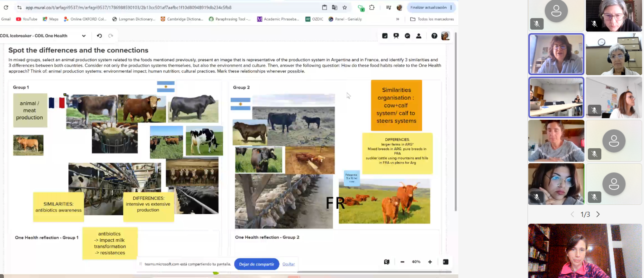Open the Longman Dictionary bookmark
Viewport: 644px width, 278px height.
pos(134,19)
